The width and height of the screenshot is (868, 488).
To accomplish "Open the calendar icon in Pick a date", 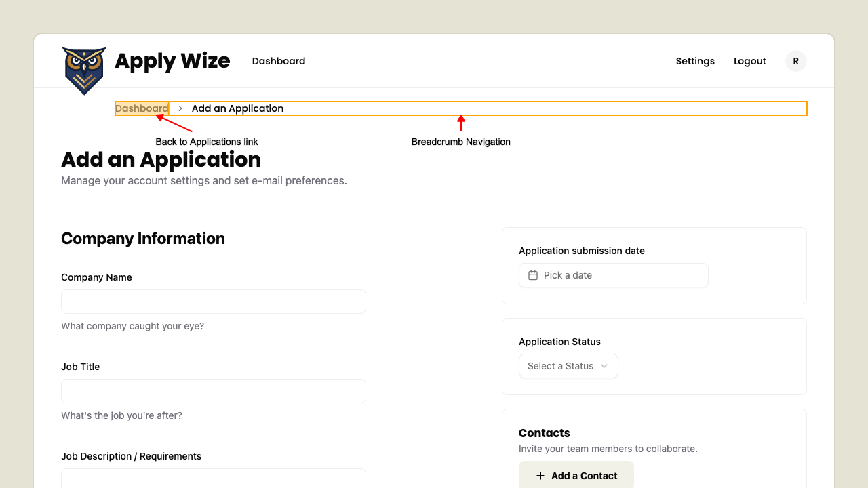I will point(533,275).
